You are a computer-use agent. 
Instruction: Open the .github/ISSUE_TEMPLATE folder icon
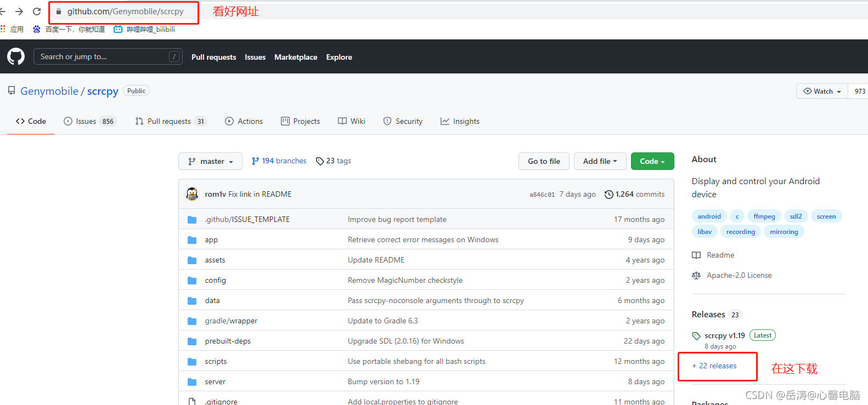192,220
